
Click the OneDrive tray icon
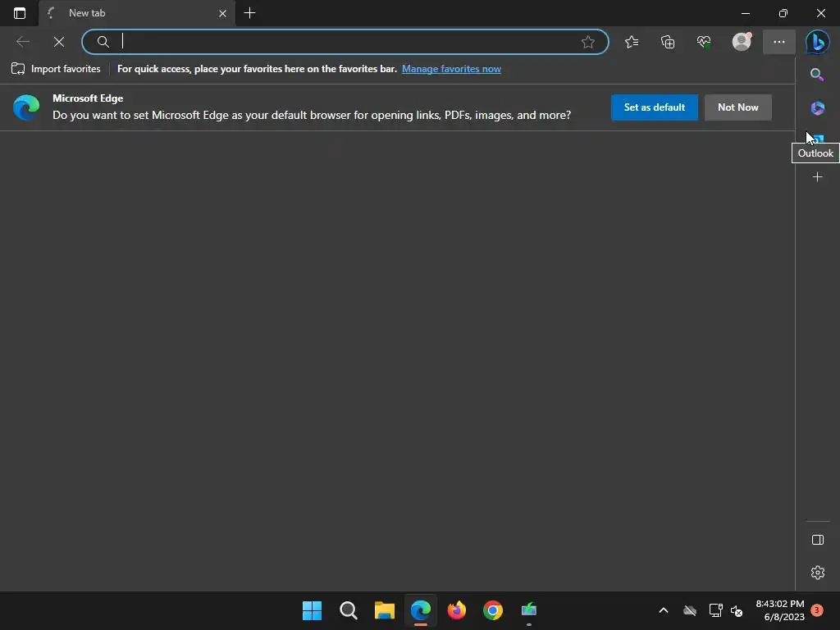(690, 610)
